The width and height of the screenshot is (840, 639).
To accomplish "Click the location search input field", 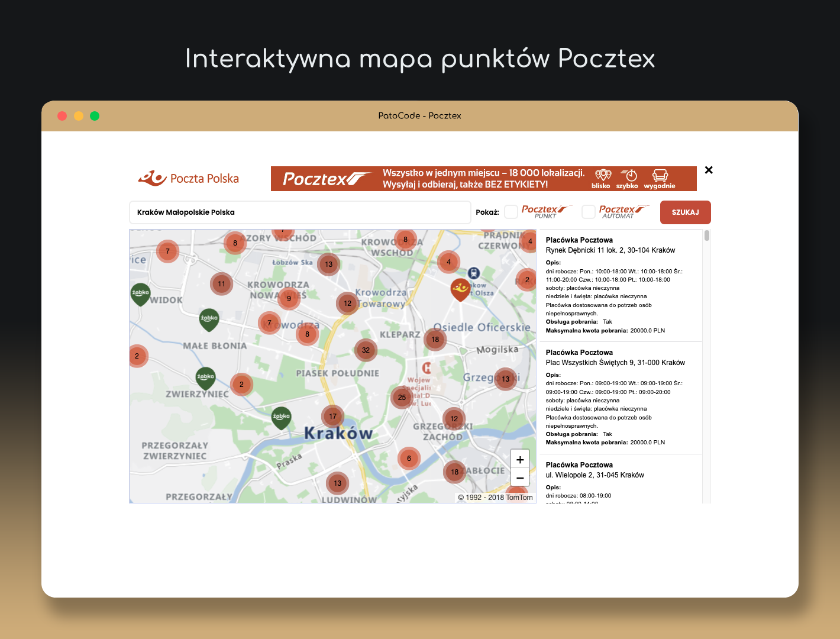I will point(300,212).
